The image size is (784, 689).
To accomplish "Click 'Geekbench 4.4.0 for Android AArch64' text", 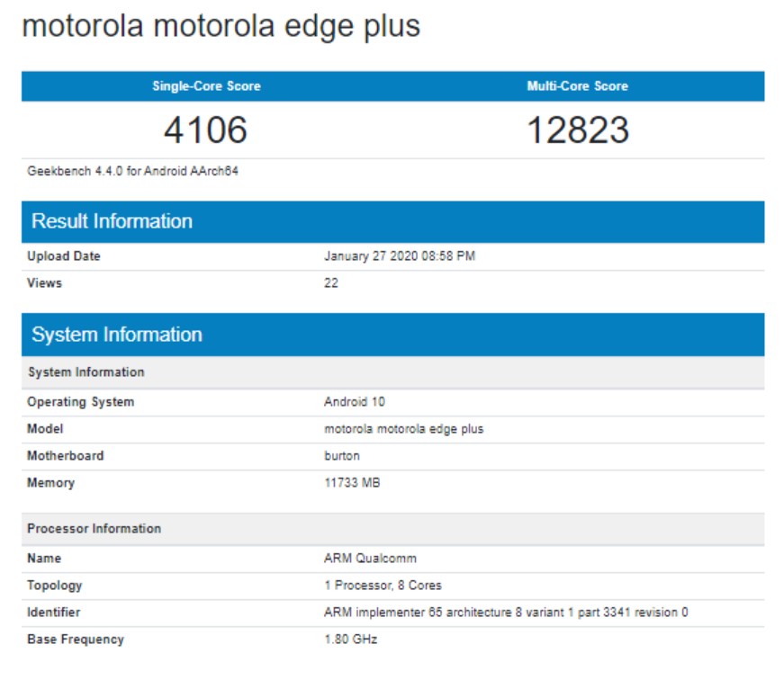I will click(x=132, y=171).
